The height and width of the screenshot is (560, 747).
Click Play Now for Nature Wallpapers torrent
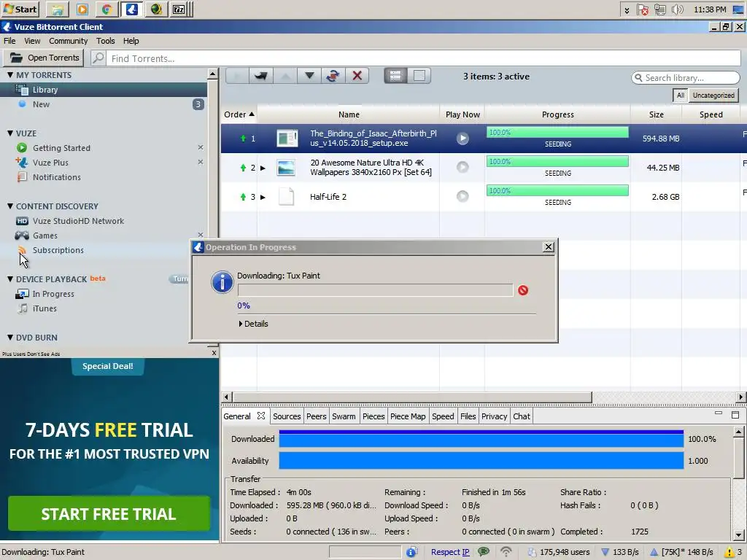[x=462, y=167]
